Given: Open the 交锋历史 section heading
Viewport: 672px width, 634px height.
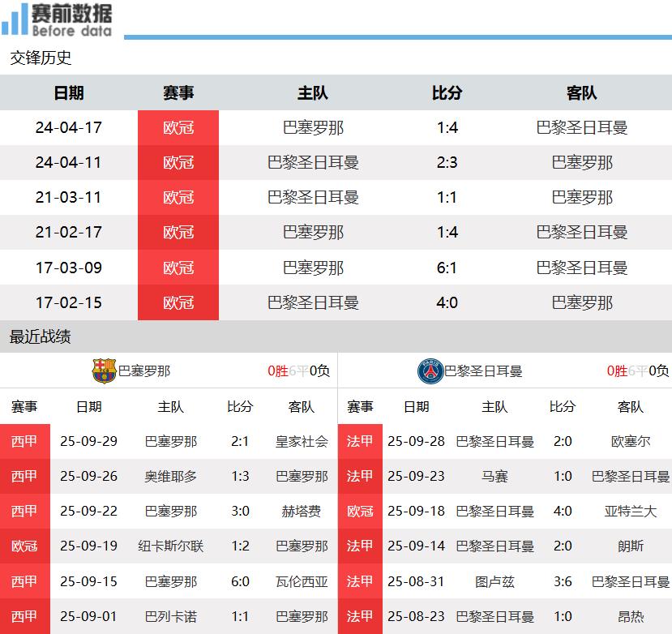Looking at the screenshot, I should (x=41, y=58).
